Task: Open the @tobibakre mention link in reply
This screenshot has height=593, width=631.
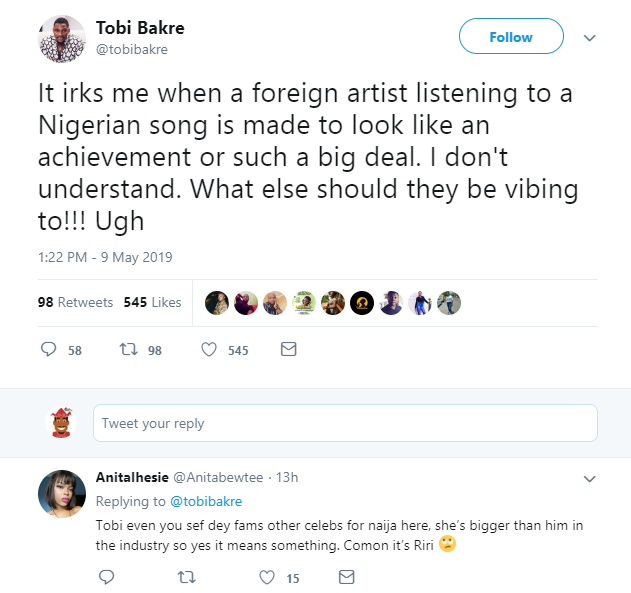Action: pyautogui.click(x=205, y=501)
